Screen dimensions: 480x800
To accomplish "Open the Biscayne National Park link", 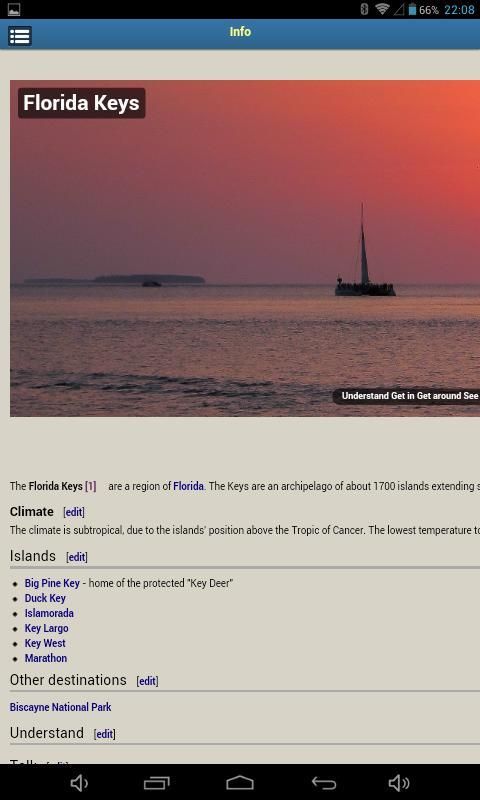I will click(60, 707).
